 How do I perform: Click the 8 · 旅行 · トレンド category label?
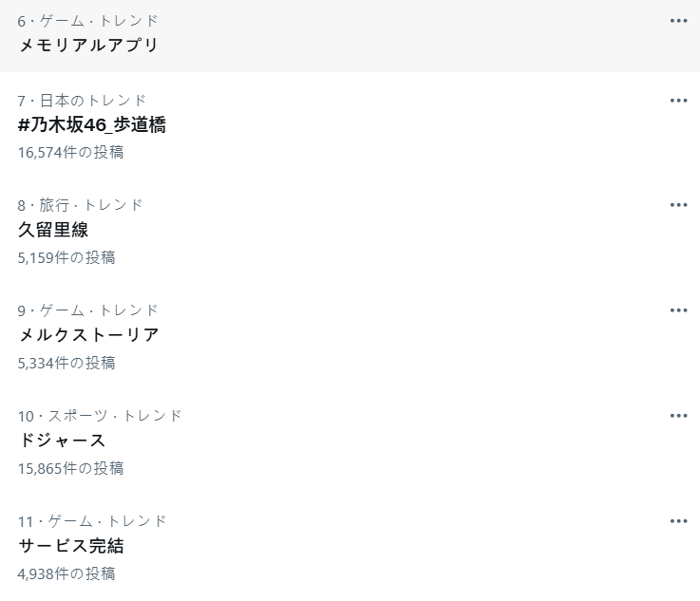[x=81, y=205]
